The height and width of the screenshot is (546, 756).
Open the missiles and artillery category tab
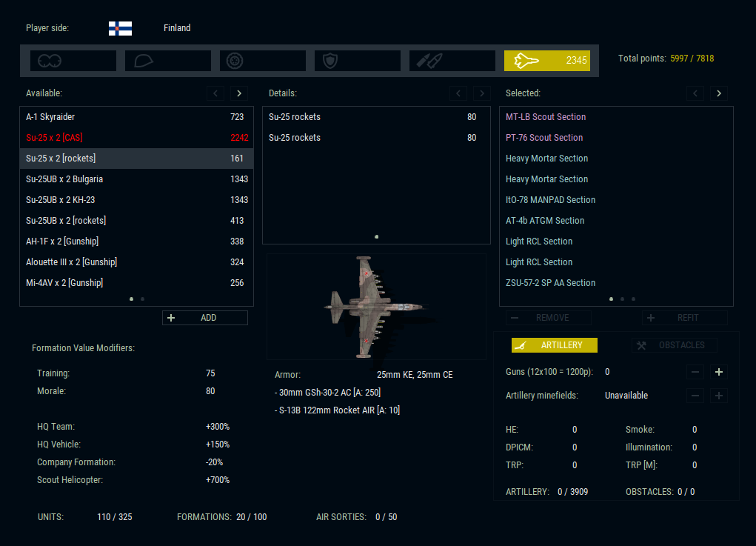click(x=452, y=61)
